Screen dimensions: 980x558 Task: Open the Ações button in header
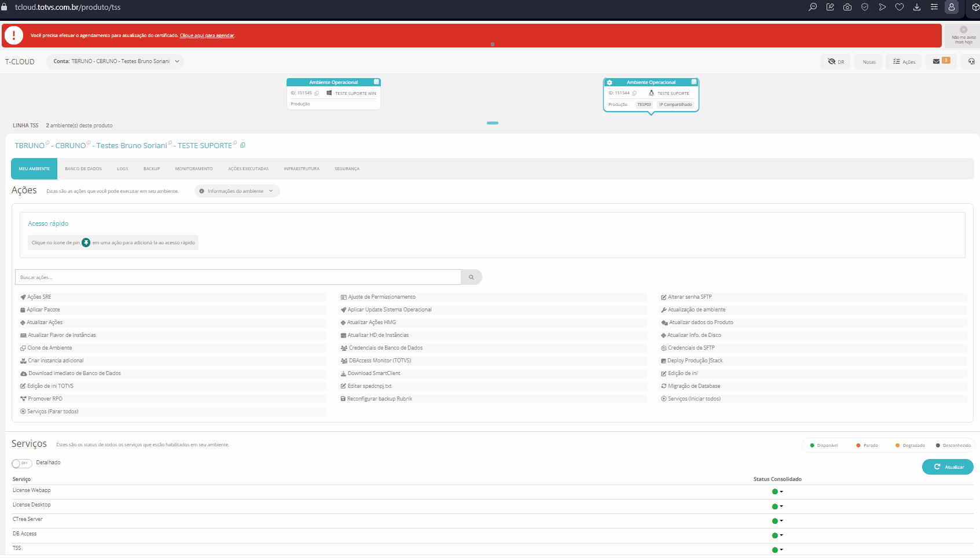[x=904, y=61]
